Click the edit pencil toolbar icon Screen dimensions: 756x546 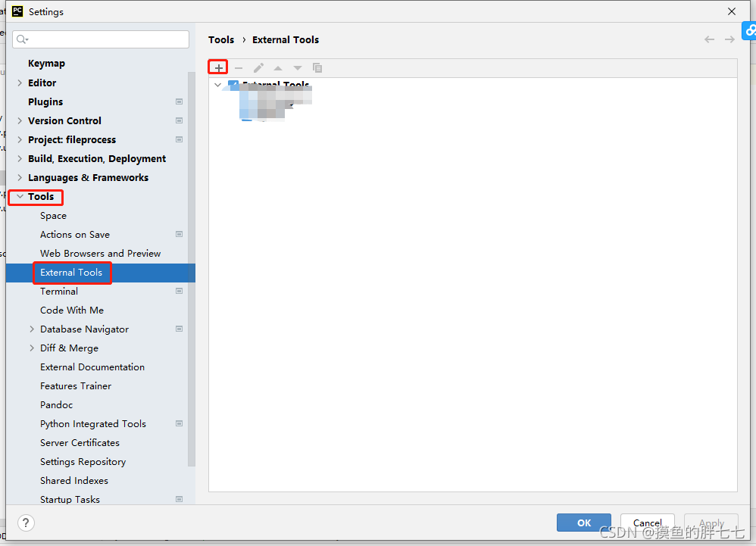pos(258,68)
